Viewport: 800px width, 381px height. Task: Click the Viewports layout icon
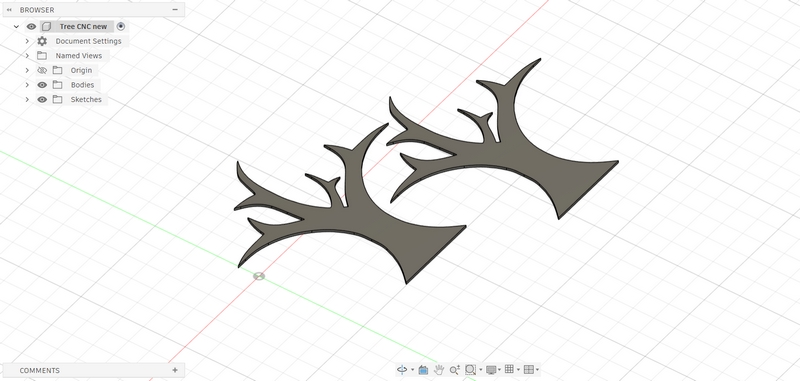(x=529, y=369)
